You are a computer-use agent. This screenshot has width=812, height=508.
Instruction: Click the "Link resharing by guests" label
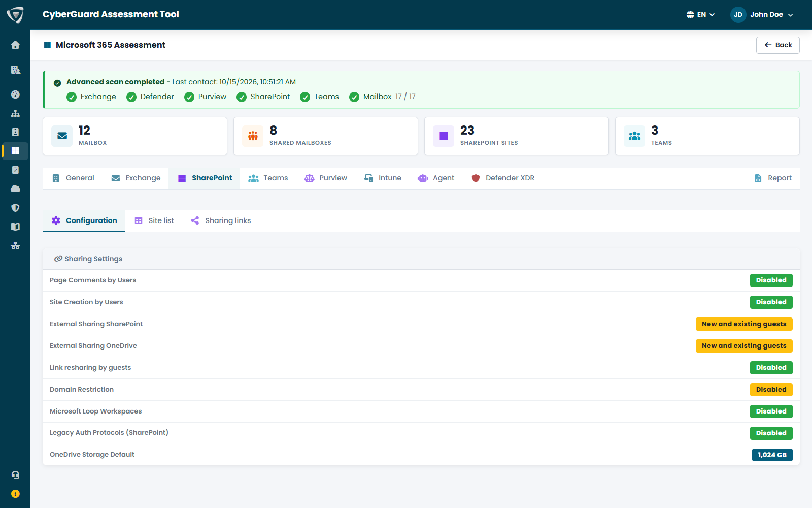click(x=90, y=368)
